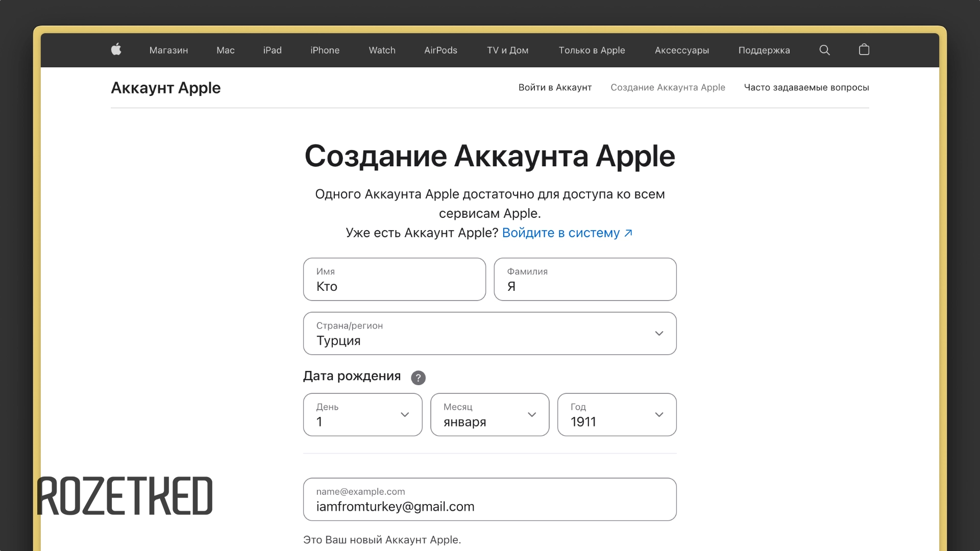Select the AirPods navigation item
Image resolution: width=980 pixels, height=551 pixels.
coord(440,50)
